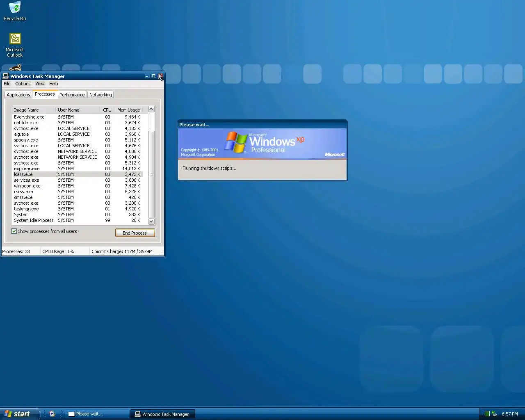Select the netdde.exe process row
Screen dimensions: 525x420
coord(77,123)
